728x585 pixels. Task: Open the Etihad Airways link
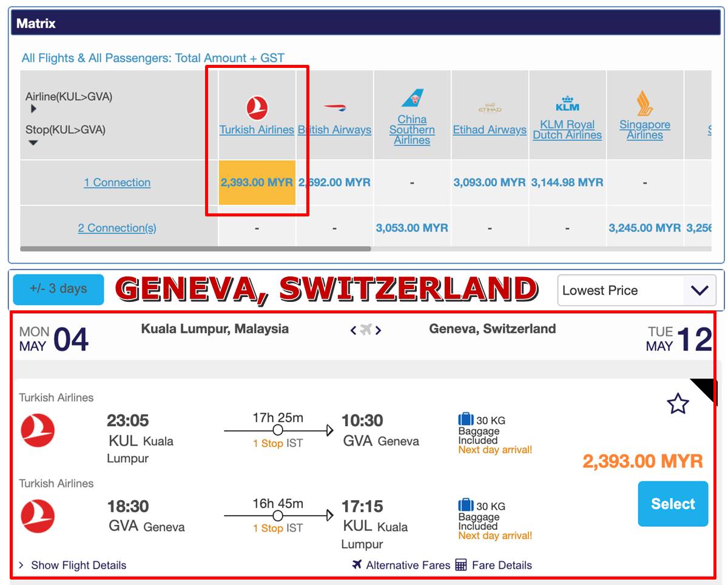coord(490,130)
